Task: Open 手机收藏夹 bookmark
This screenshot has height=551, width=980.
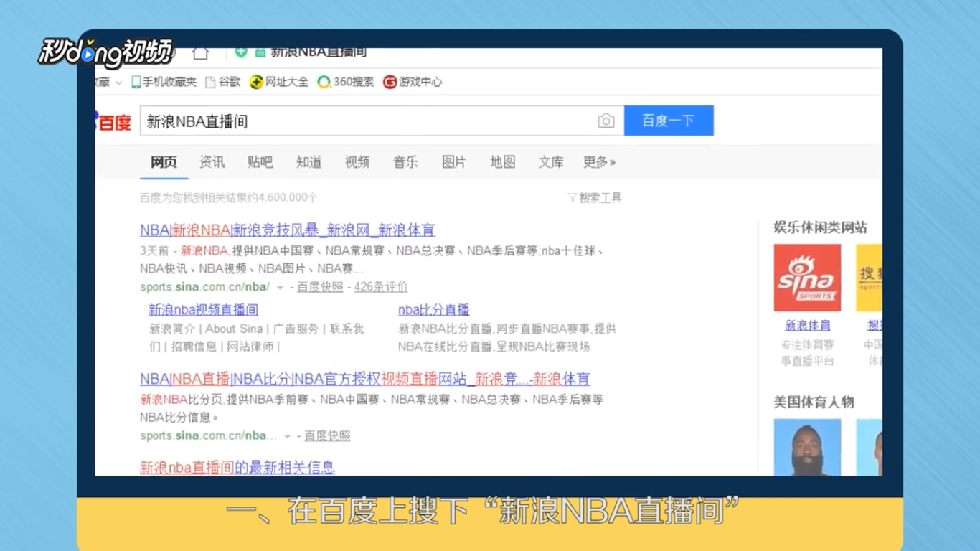Action: click(164, 82)
